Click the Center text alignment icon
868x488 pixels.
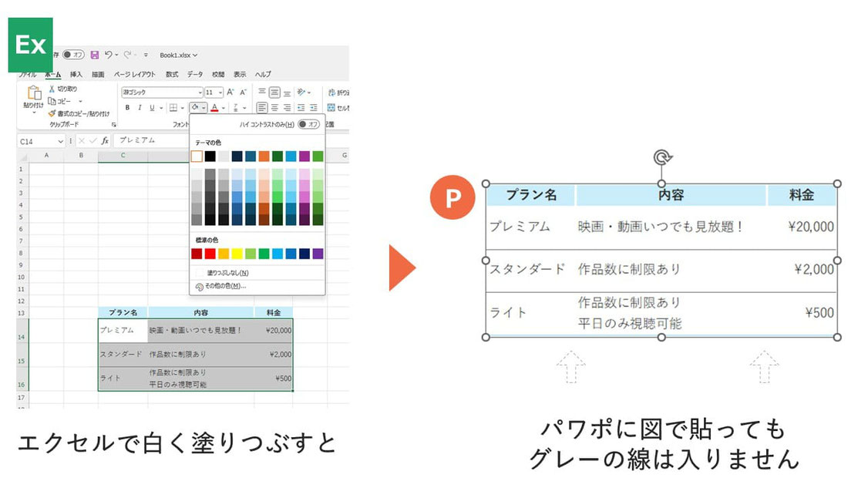click(x=274, y=107)
